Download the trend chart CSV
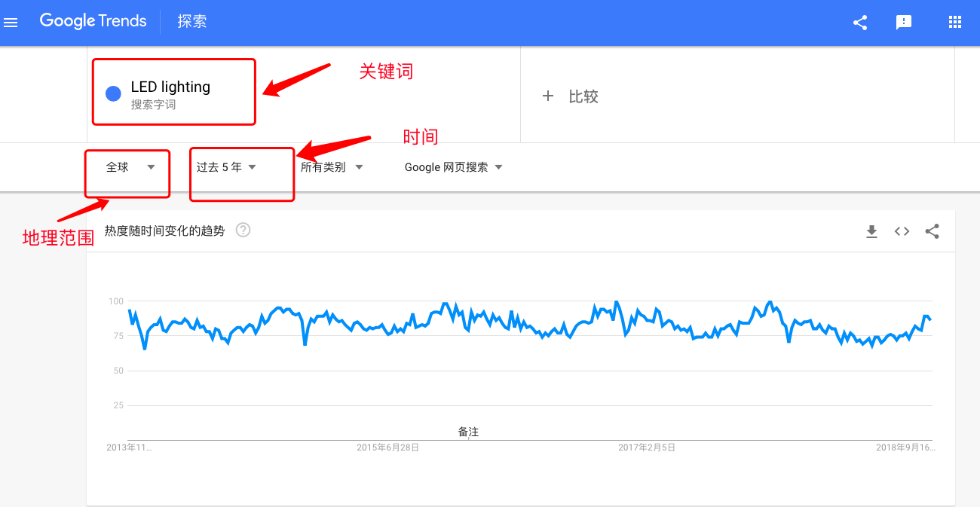 [871, 231]
